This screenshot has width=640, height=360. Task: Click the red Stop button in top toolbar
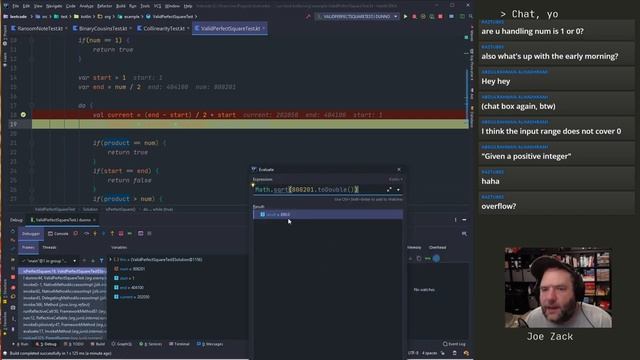point(440,16)
